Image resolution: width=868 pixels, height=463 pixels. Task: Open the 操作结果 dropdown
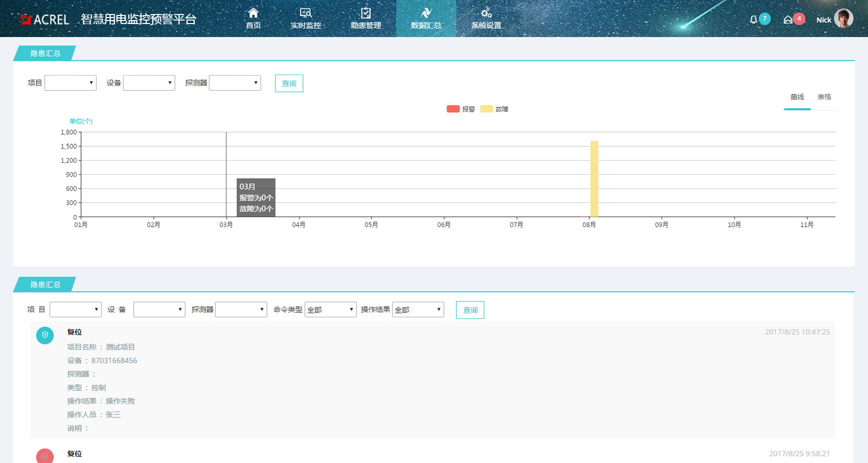[x=418, y=310]
